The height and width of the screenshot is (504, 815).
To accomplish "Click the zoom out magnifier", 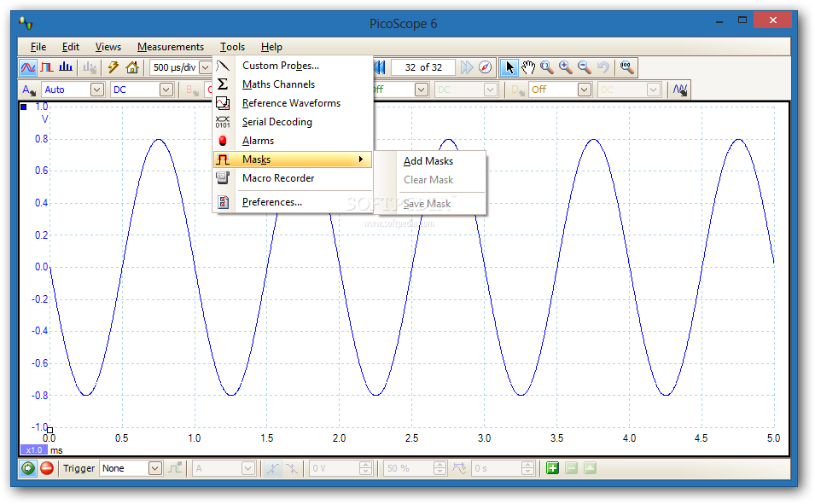I will [x=585, y=67].
